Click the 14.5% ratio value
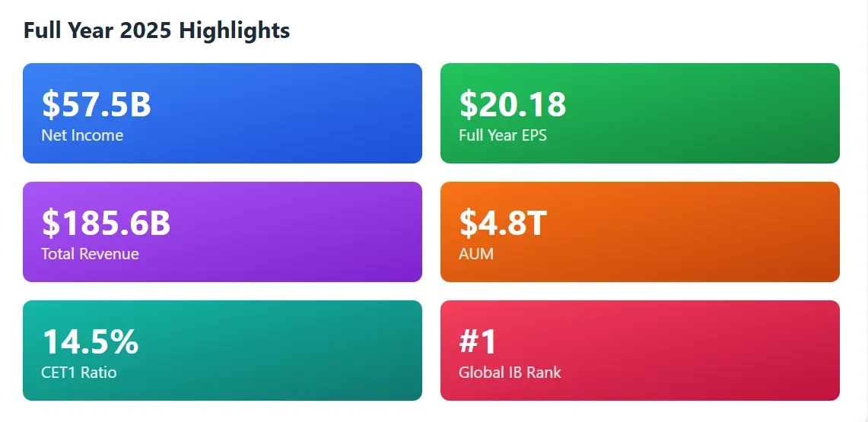Image resolution: width=868 pixels, height=422 pixels. [x=90, y=342]
